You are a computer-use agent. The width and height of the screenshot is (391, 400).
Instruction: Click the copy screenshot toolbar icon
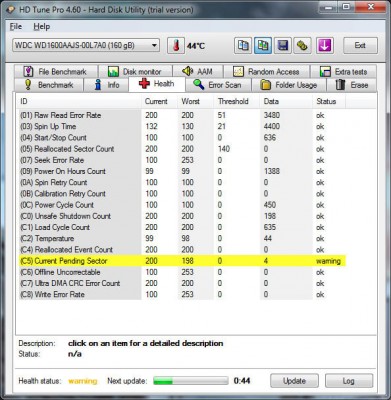tap(263, 46)
